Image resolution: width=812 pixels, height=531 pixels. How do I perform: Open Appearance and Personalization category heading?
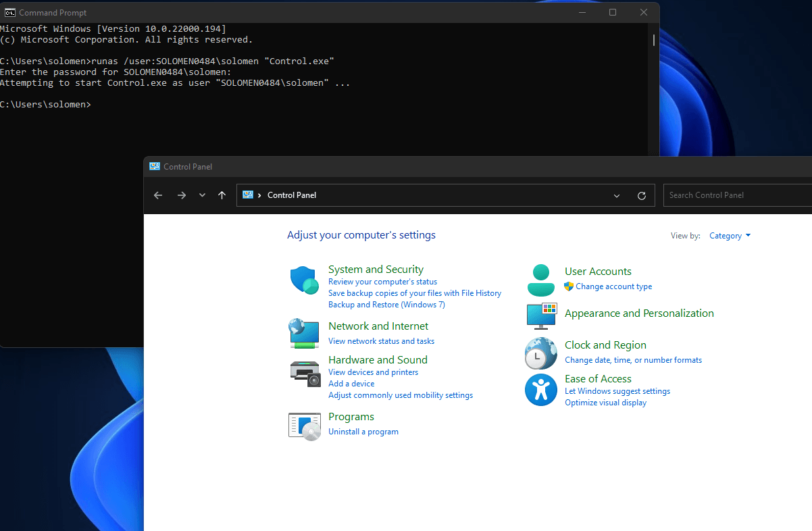(x=639, y=313)
